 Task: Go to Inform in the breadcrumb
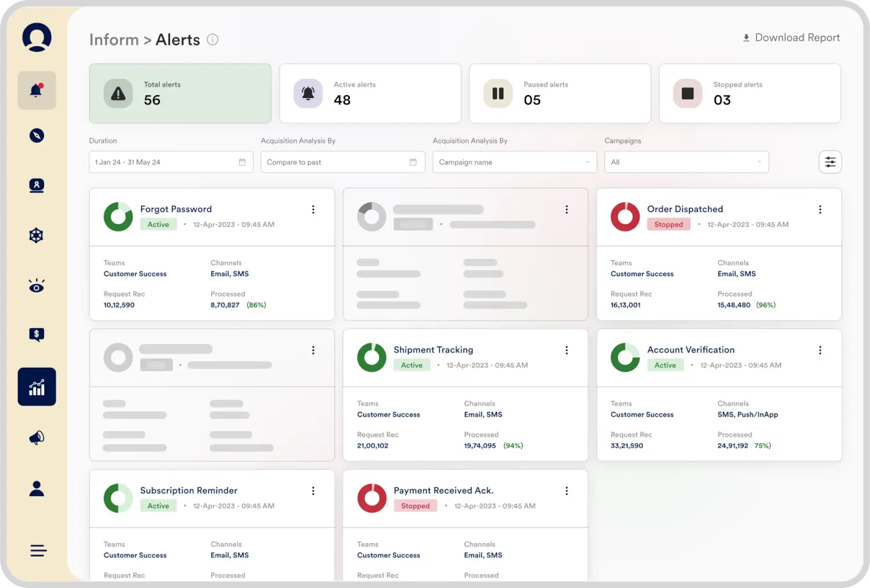point(114,39)
